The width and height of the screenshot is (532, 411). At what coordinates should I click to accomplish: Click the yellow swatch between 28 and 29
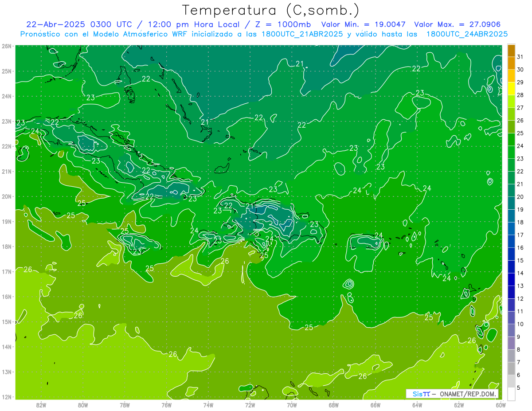[511, 89]
